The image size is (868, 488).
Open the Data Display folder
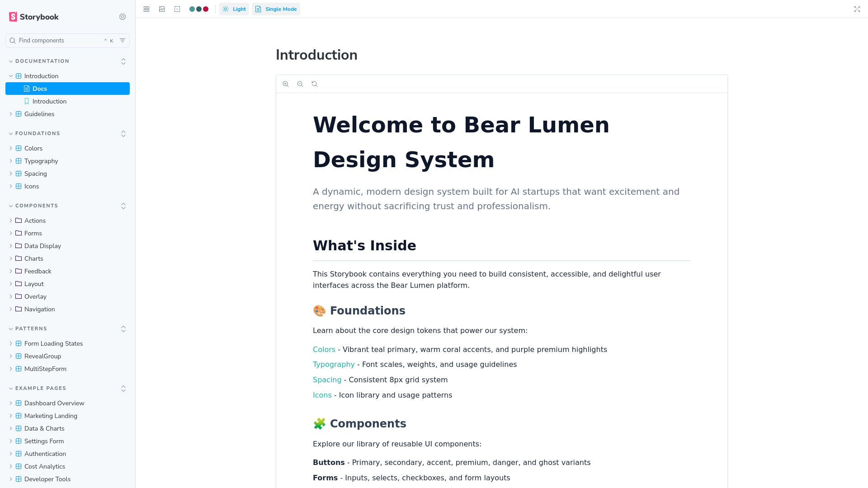67,246
